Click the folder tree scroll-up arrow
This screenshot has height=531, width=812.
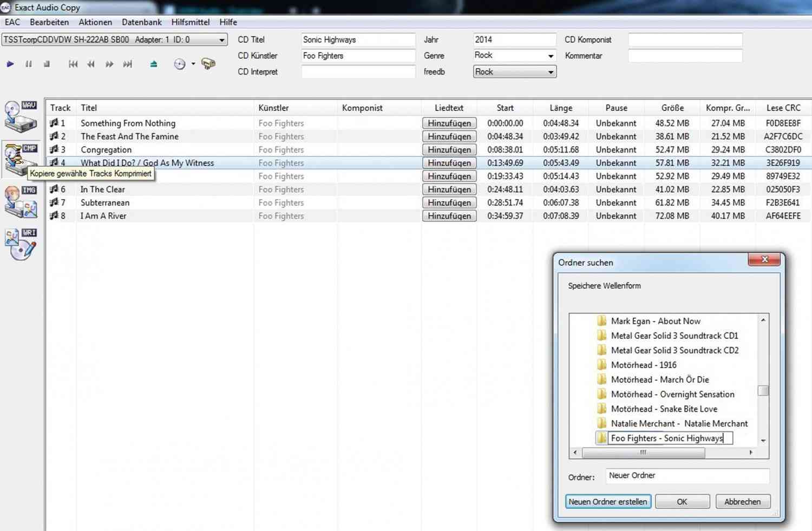(763, 320)
